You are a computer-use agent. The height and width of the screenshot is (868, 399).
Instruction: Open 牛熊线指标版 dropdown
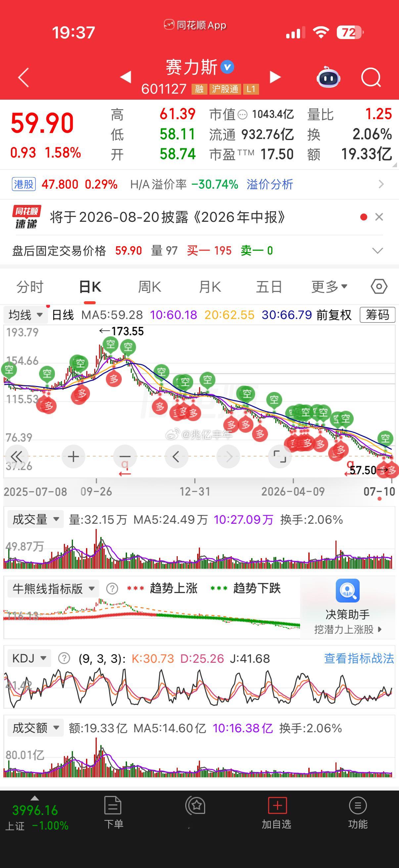click(x=53, y=589)
